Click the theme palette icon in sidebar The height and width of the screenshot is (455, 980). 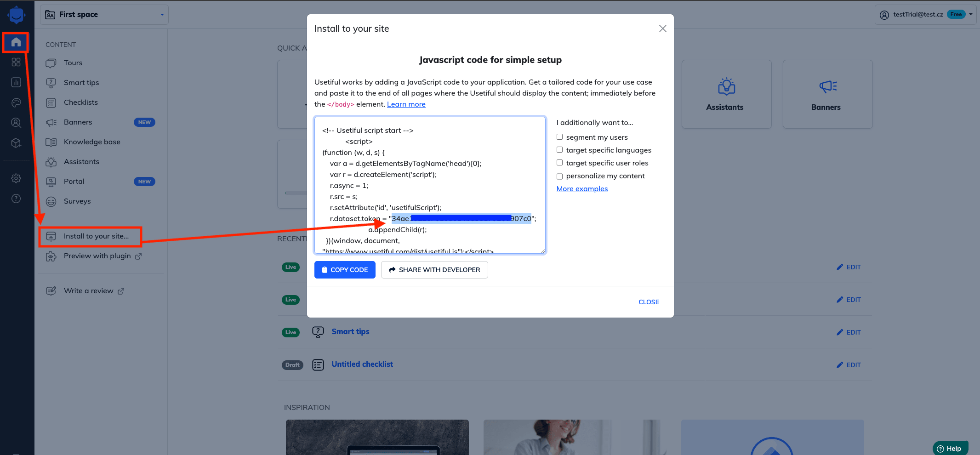pos(16,102)
